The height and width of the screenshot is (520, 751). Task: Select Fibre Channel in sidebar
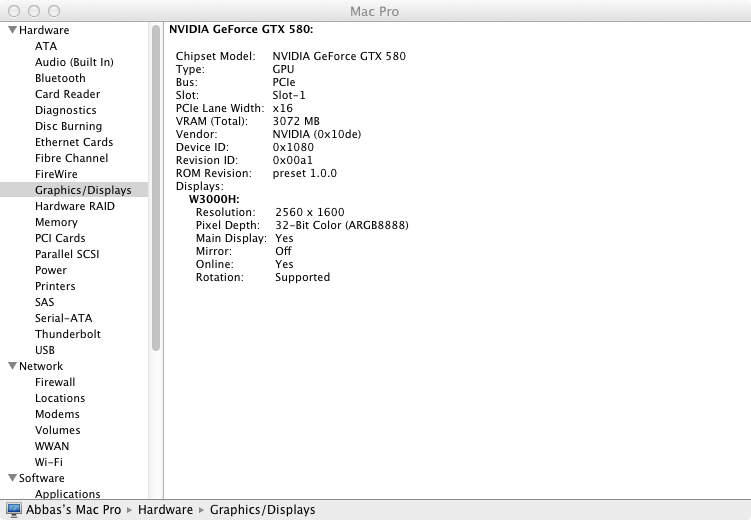tap(71, 158)
